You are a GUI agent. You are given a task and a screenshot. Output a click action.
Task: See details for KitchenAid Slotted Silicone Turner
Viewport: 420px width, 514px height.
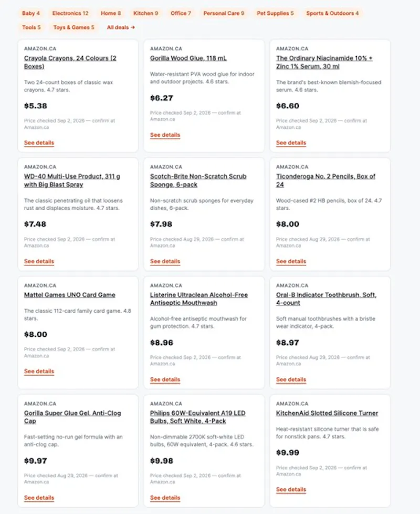pos(291,489)
